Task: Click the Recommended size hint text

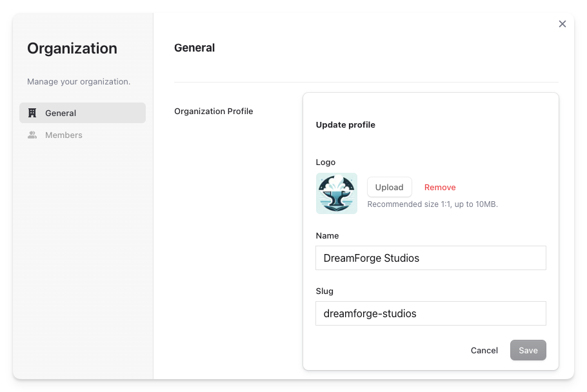Action: pos(432,204)
